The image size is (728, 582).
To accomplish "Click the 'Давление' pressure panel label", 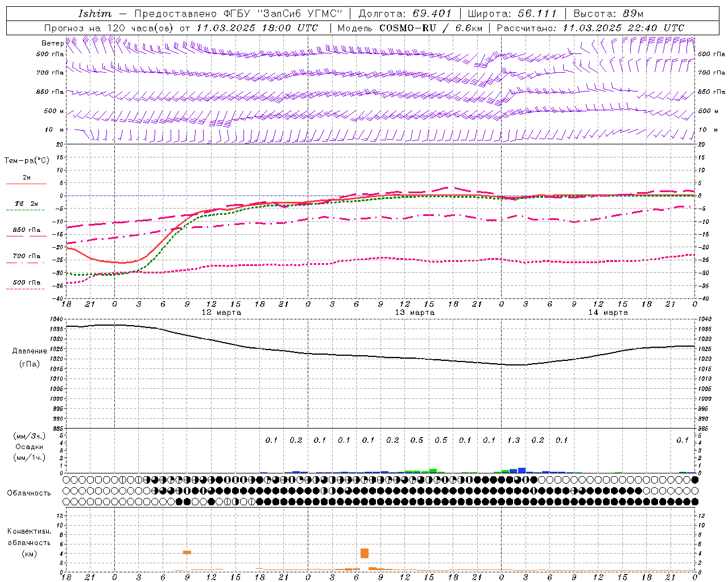I will (30, 351).
